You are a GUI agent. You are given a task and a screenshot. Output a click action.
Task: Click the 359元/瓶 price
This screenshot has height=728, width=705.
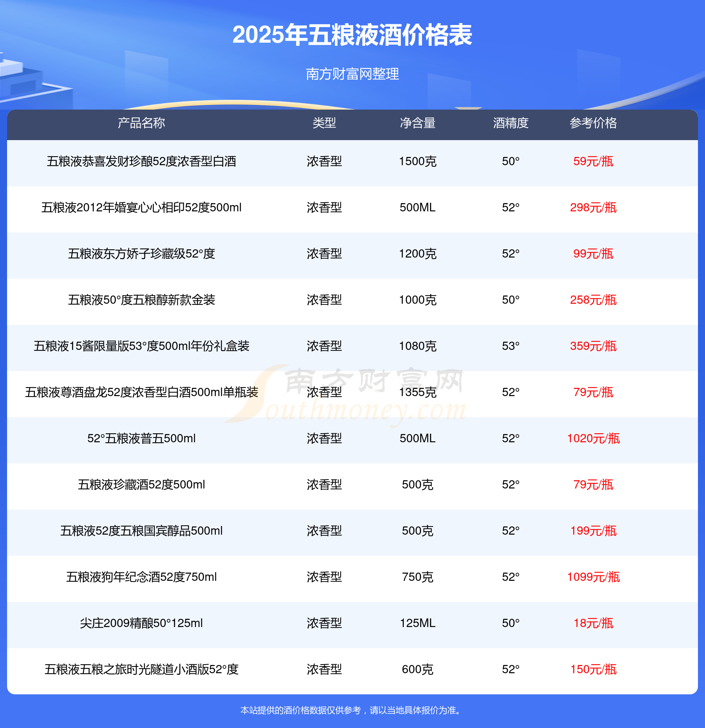point(593,346)
